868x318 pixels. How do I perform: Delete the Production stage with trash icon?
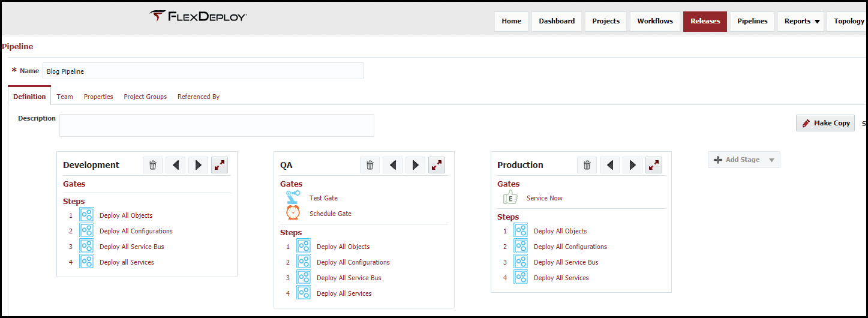click(587, 165)
